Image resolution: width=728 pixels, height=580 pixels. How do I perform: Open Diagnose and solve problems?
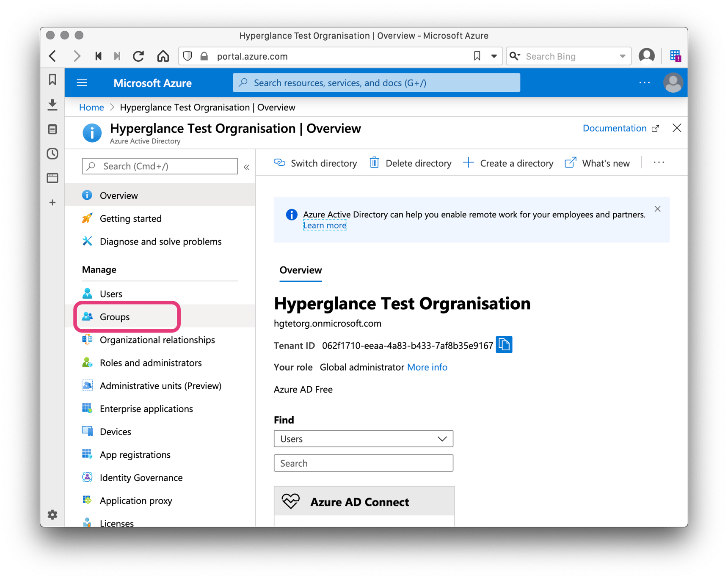[160, 242]
